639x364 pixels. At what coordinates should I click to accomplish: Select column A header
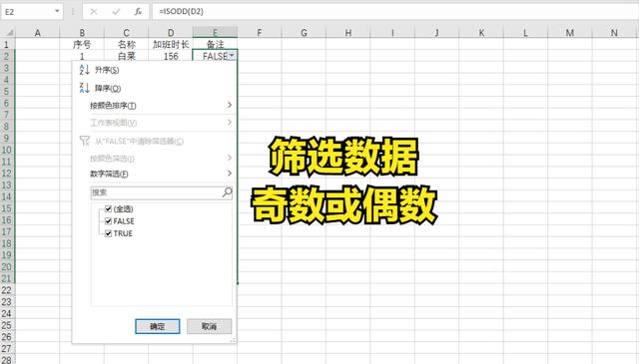click(38, 33)
